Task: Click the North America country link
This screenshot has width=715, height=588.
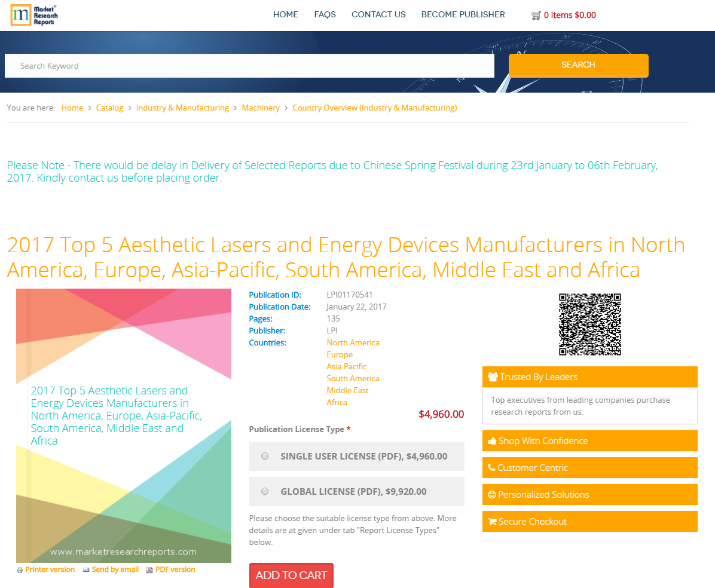Action: point(353,343)
